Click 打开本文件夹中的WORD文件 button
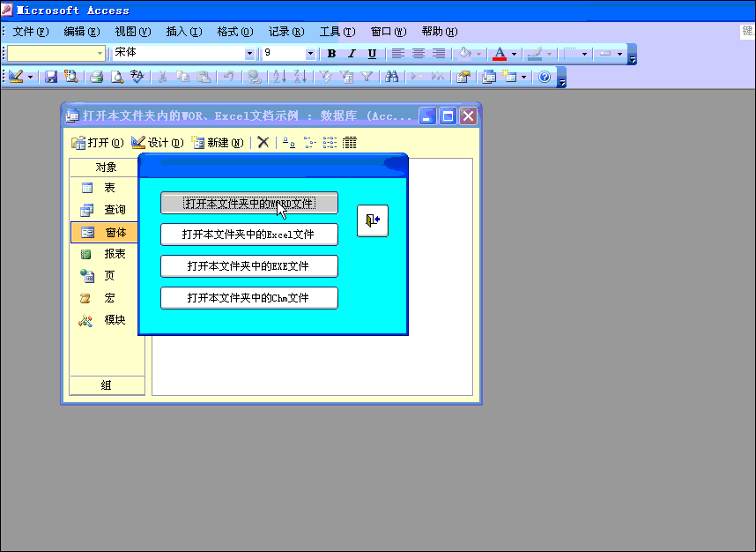The height and width of the screenshot is (552, 756). click(249, 203)
